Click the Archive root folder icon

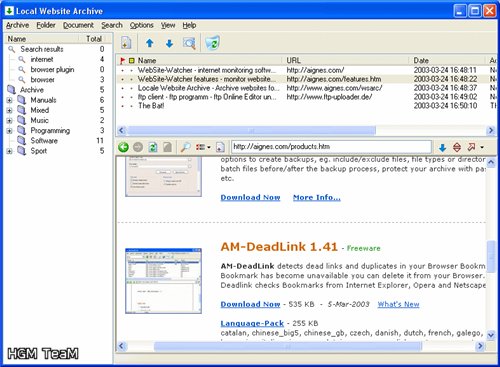(x=11, y=90)
